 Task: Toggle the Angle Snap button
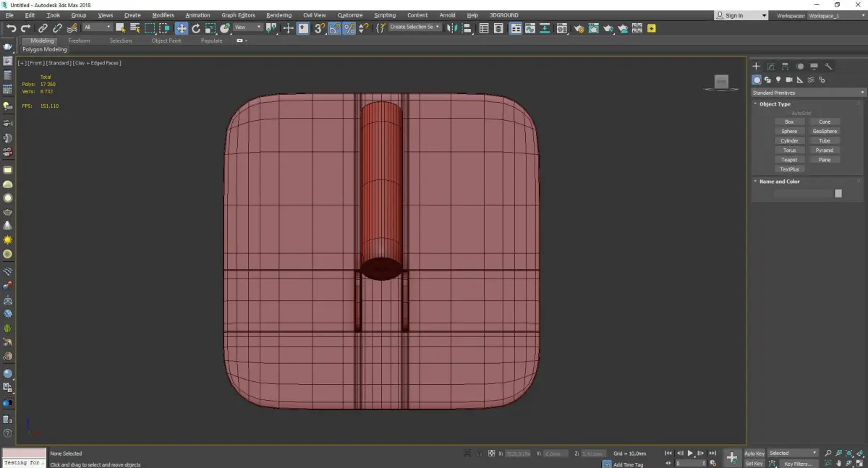tap(335, 28)
